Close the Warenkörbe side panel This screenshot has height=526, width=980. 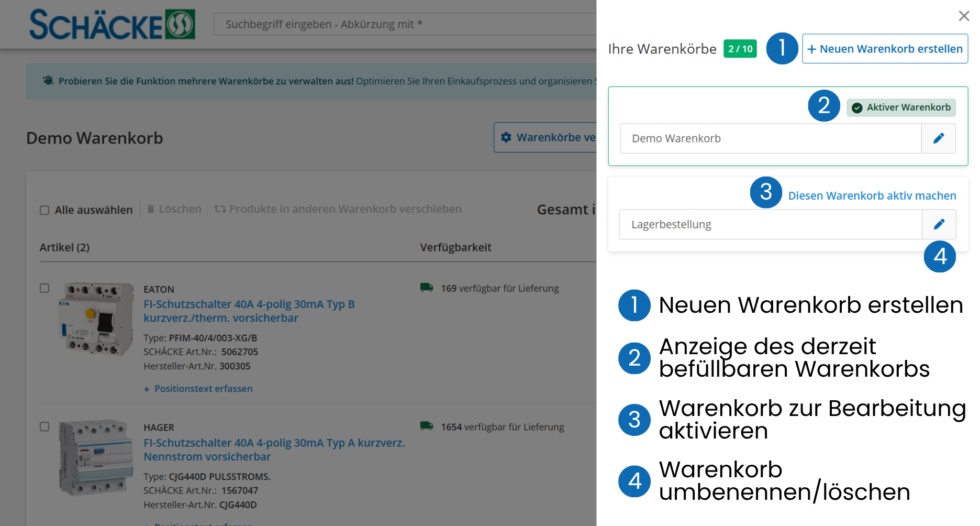pyautogui.click(x=964, y=16)
